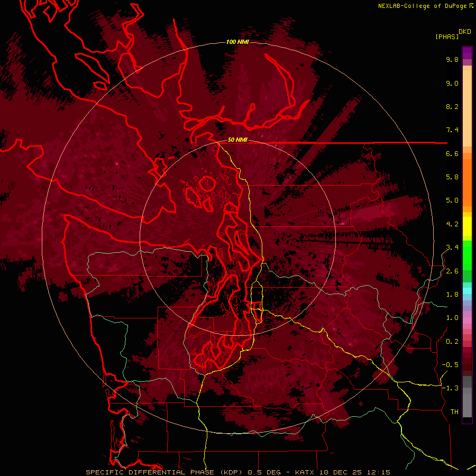Click the 5.8 value on the color scale

[452, 177]
